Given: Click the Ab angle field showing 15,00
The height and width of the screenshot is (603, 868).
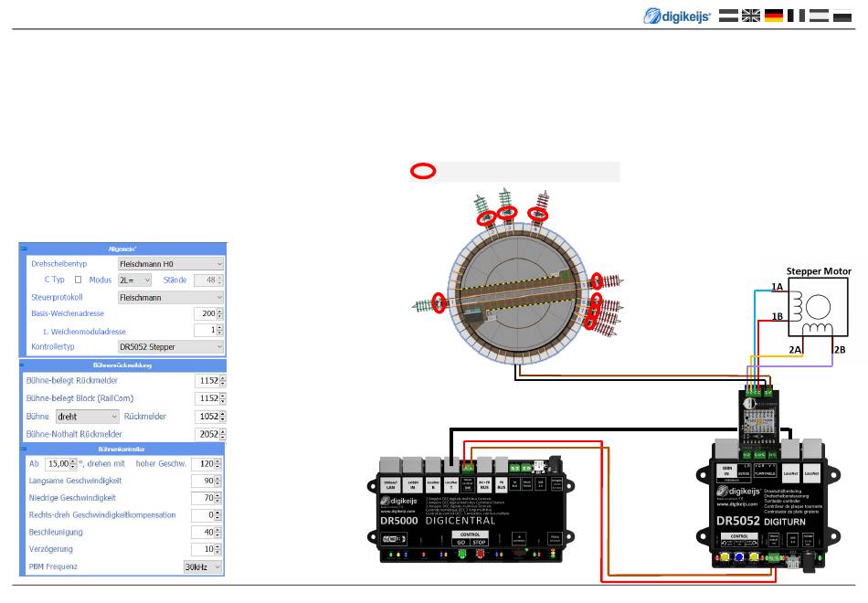Looking at the screenshot, I should (61, 464).
